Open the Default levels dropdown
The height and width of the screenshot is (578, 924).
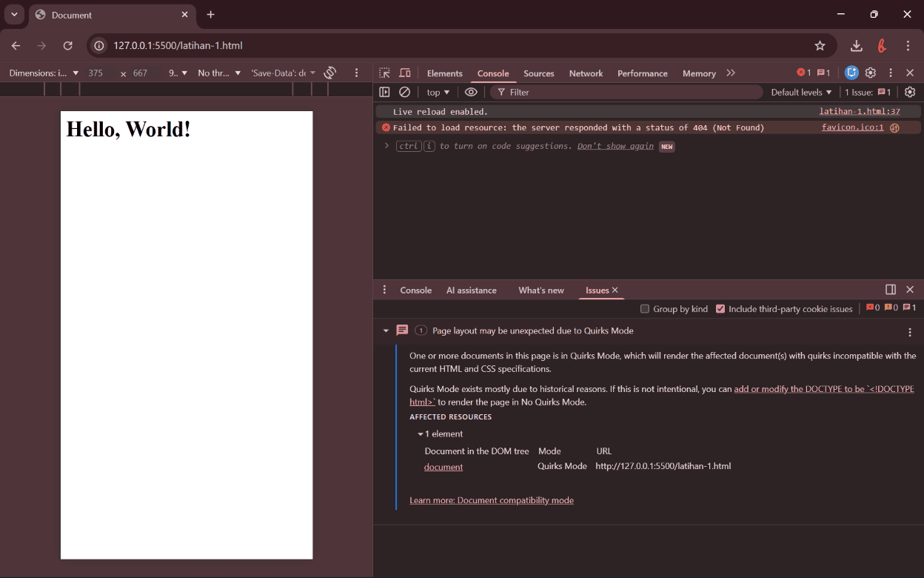click(x=801, y=92)
